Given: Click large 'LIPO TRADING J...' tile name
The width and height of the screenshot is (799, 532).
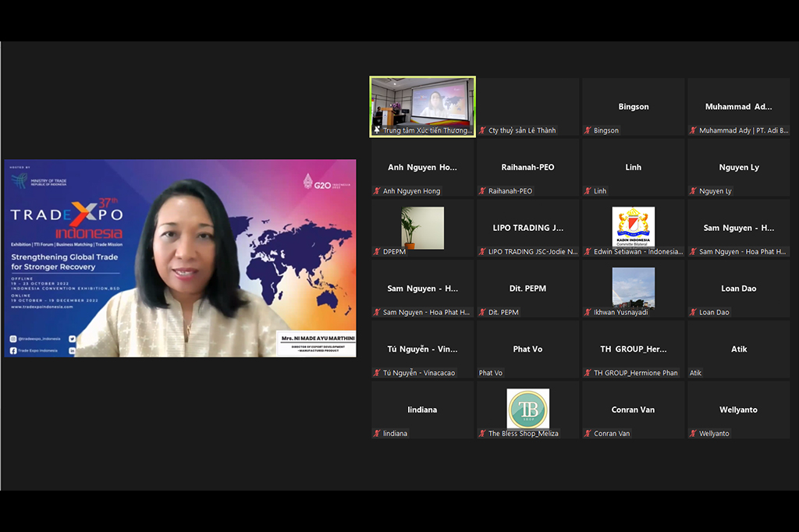Looking at the screenshot, I should click(528, 228).
